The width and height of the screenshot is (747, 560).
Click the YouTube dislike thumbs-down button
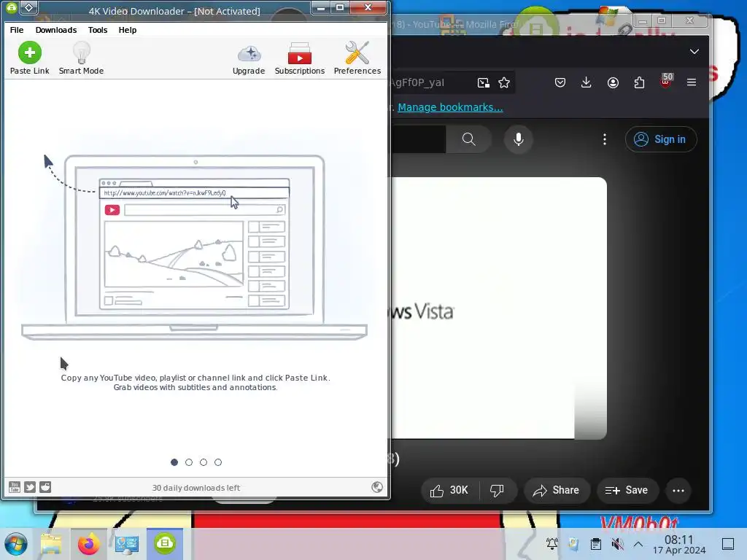(497, 491)
